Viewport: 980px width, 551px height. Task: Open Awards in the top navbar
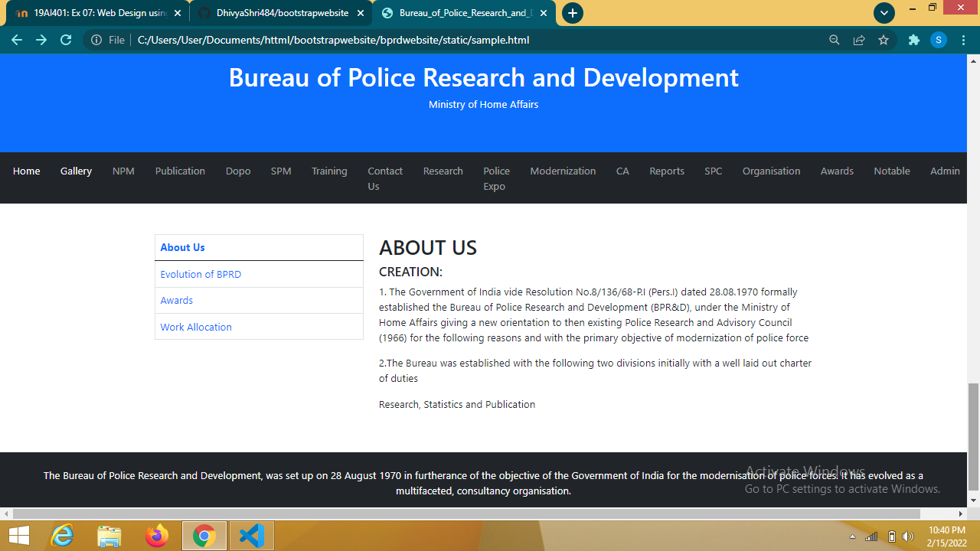[837, 171]
